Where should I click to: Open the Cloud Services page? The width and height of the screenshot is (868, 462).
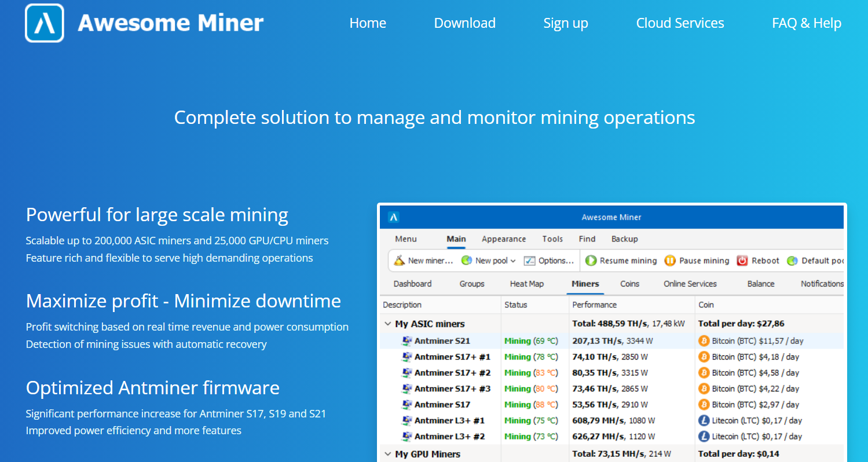pyautogui.click(x=680, y=23)
